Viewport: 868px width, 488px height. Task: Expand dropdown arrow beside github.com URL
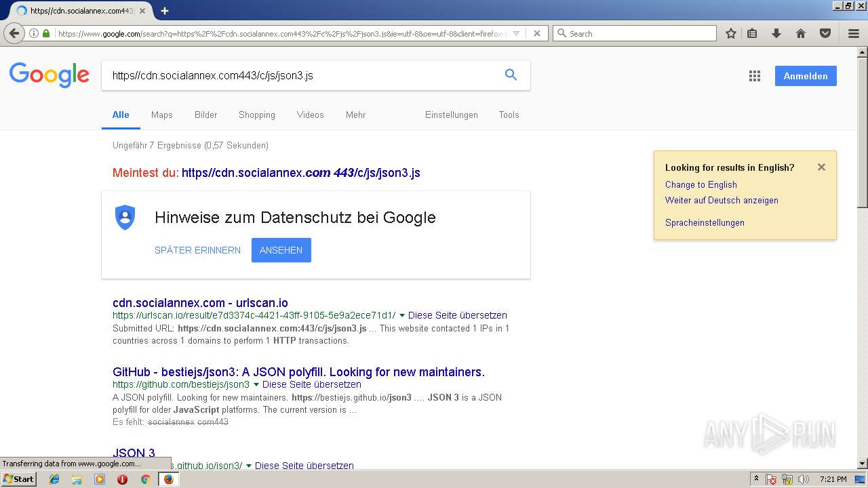click(x=256, y=384)
